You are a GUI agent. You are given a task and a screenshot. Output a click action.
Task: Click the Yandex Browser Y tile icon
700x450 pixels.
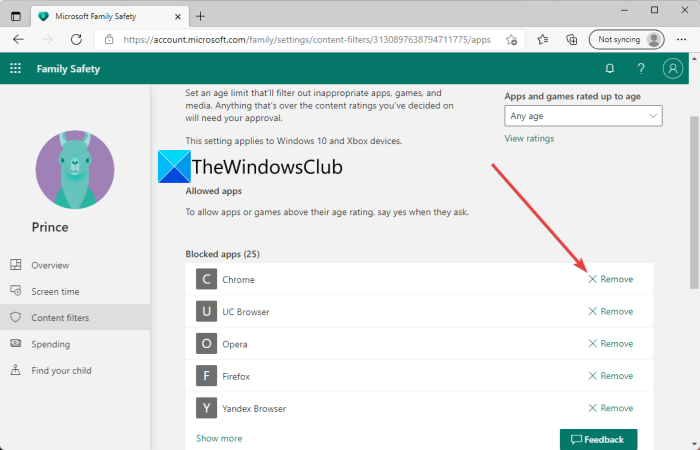[x=206, y=408]
